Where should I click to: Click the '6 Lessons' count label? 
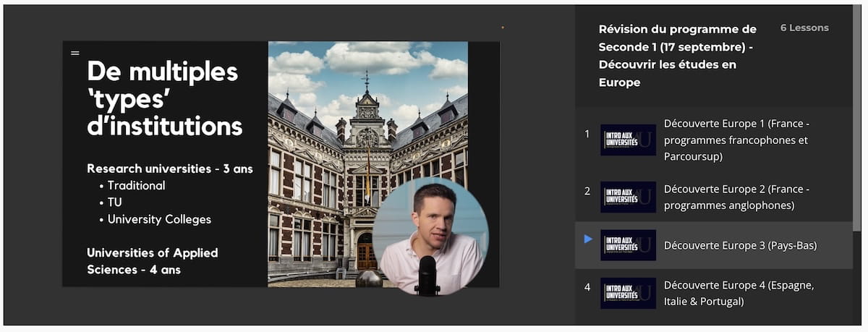coord(804,27)
